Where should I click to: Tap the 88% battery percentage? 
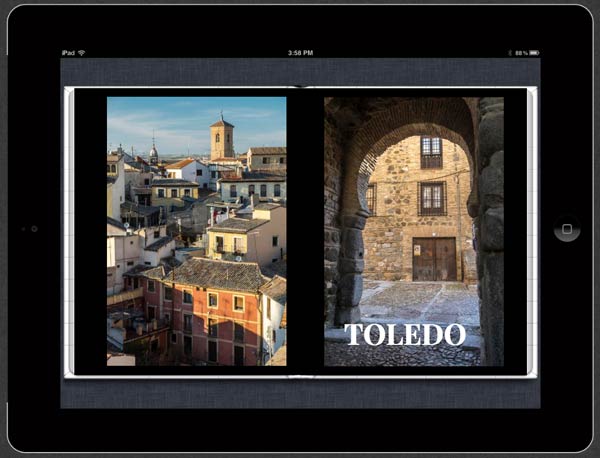[522, 53]
